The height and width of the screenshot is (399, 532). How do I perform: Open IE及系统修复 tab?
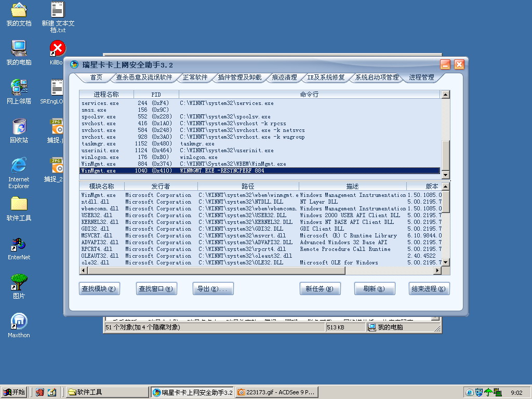point(326,77)
